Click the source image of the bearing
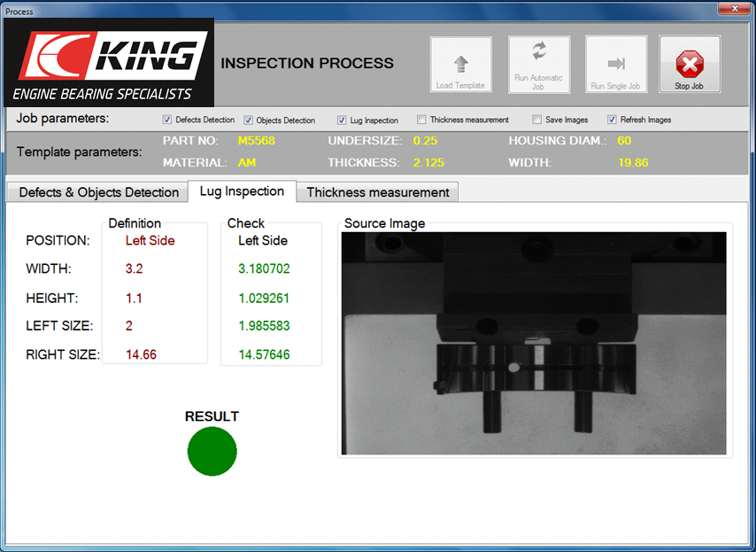 coord(534,343)
